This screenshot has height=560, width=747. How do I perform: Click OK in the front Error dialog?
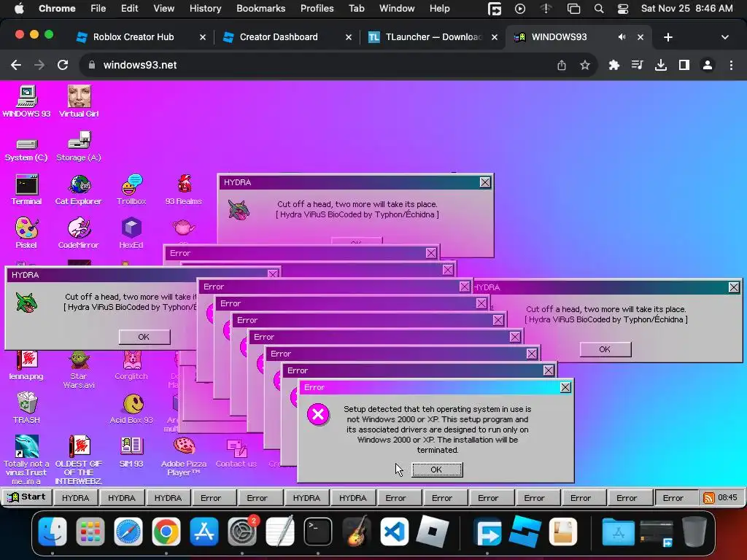pos(437,470)
